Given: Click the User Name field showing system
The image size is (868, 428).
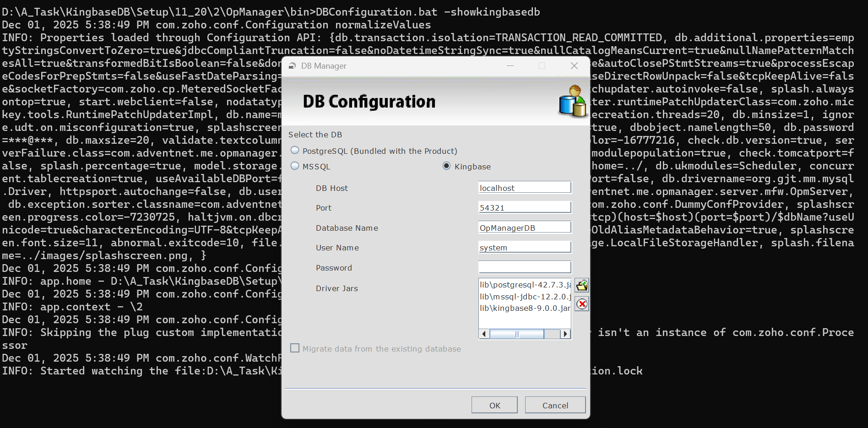Looking at the screenshot, I should click(x=525, y=247).
